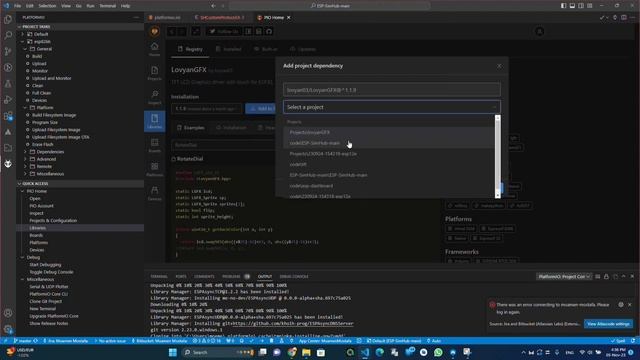Open Platforms in PIO Home sidebar
The image size is (640, 360).
[x=154, y=169]
